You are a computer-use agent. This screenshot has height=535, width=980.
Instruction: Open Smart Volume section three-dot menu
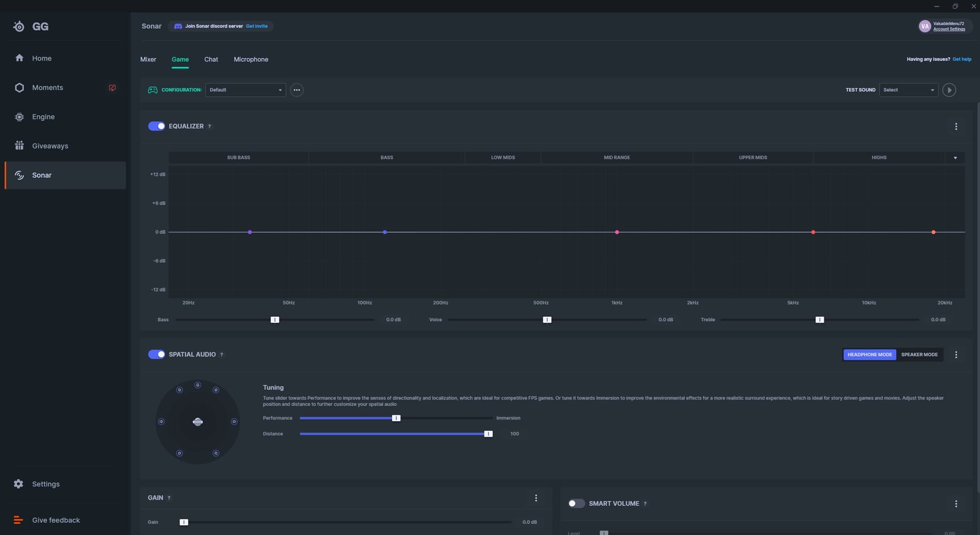956,504
